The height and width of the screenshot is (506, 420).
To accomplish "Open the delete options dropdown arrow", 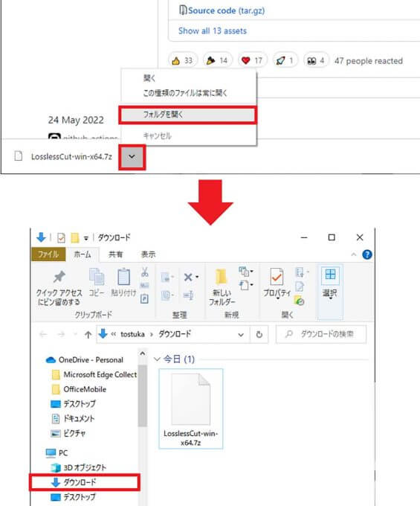I will point(197,278).
